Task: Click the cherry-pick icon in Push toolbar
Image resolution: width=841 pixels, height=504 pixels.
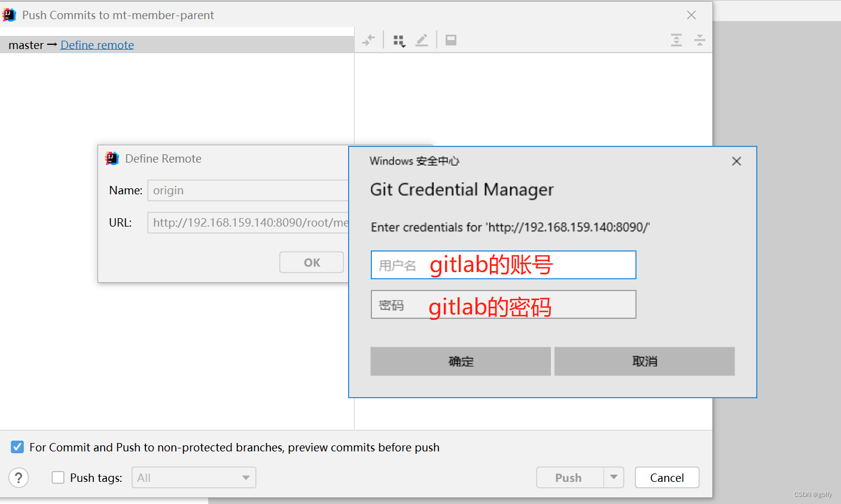Action: click(x=368, y=40)
